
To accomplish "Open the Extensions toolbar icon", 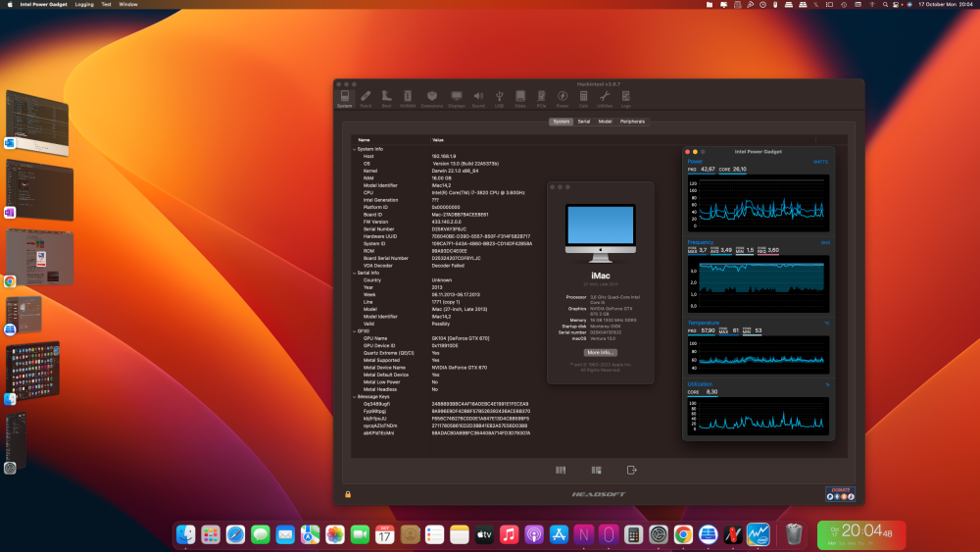I will point(432,99).
